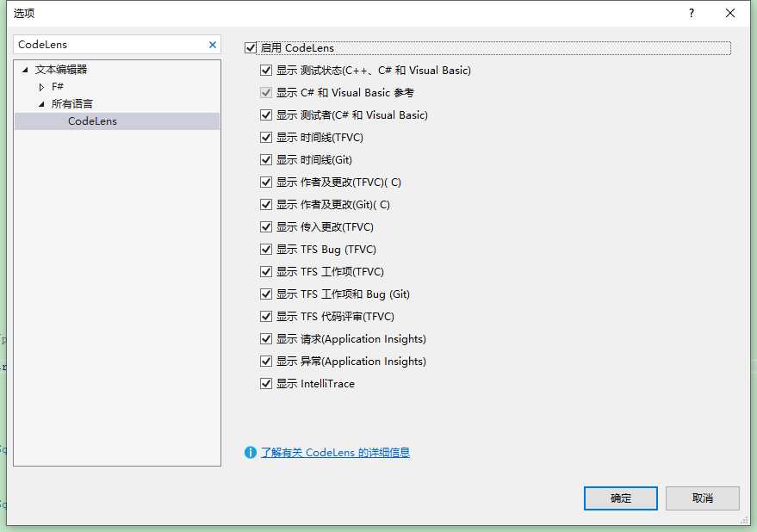Screen dimensions: 757x532
Task: Uncheck 显示 测试者 (C# 和 Visual Basic)
Action: 266,114
